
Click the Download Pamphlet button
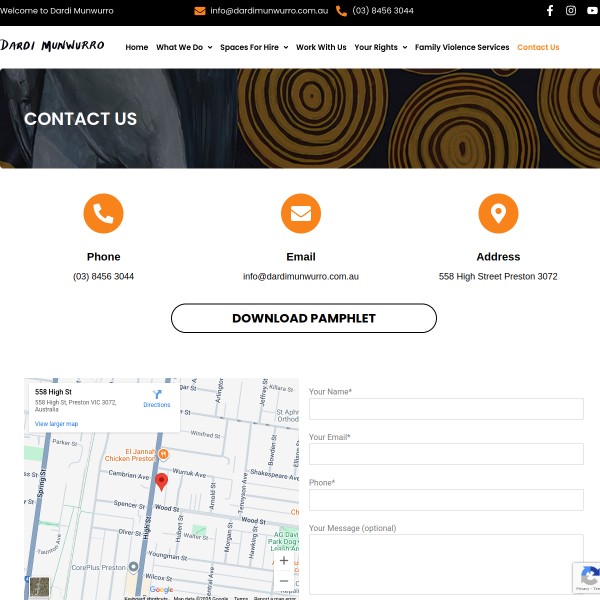click(x=304, y=318)
